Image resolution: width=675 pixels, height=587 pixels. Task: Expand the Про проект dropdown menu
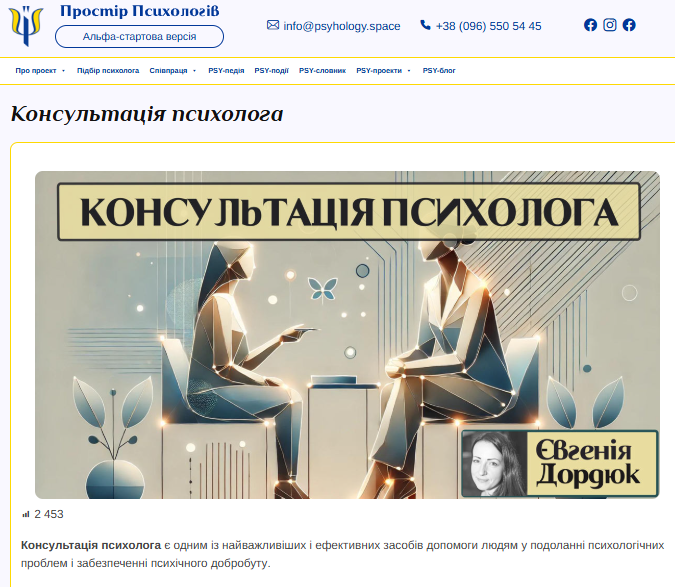tap(40, 71)
